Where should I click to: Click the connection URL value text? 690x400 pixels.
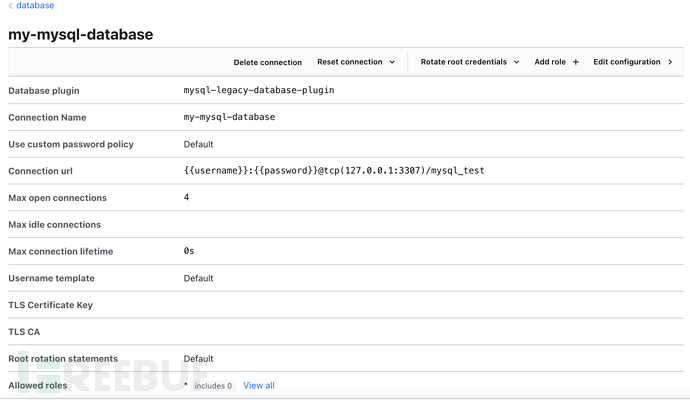point(333,171)
